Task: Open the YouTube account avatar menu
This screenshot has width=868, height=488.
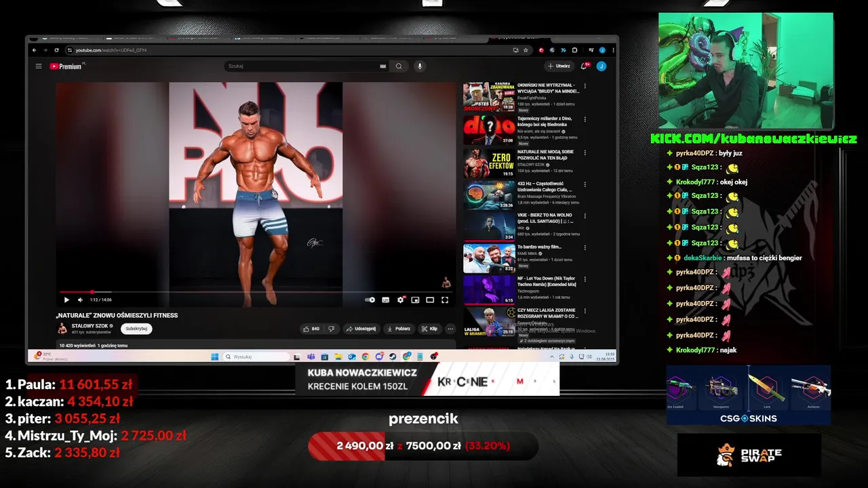Action: [x=601, y=66]
